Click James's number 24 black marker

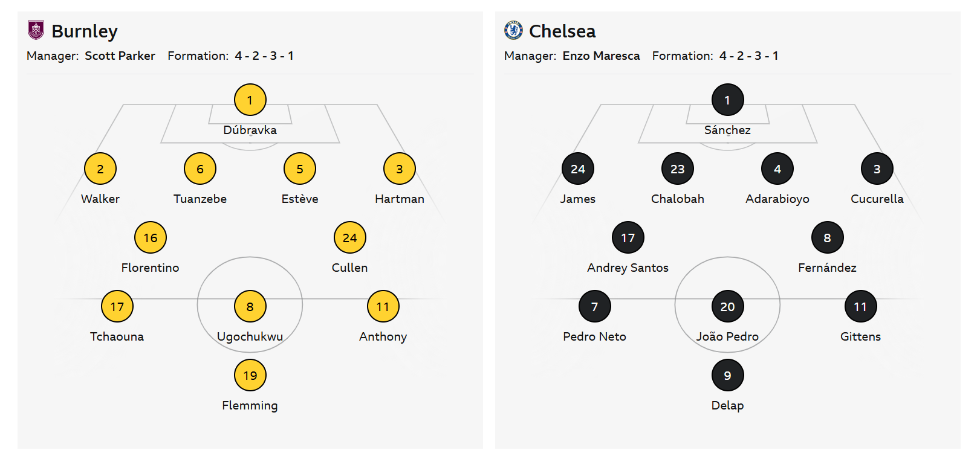(578, 169)
